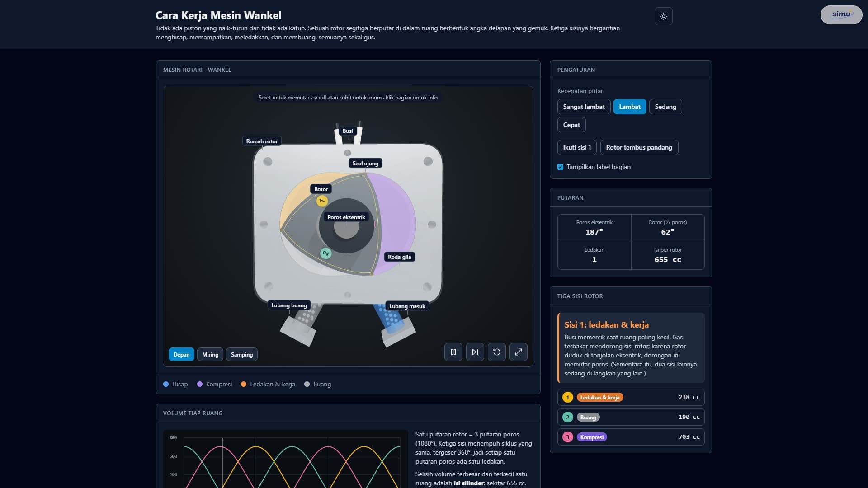The width and height of the screenshot is (868, 488).
Task: Step the animation forward one frame
Action: (475, 352)
